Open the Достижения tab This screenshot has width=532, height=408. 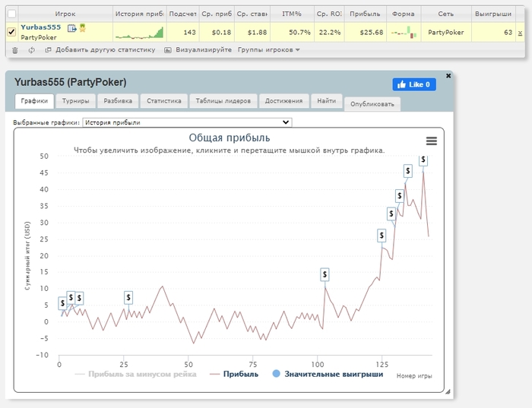coord(283,101)
